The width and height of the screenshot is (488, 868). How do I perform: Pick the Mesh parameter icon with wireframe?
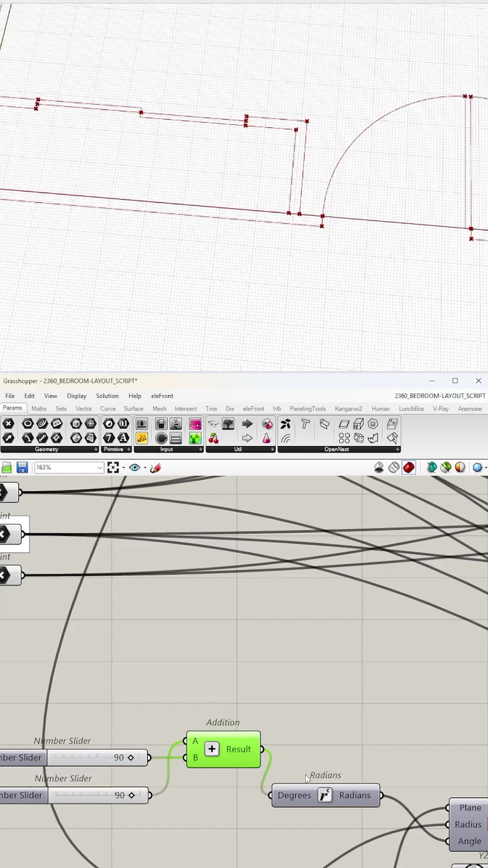(x=91, y=424)
